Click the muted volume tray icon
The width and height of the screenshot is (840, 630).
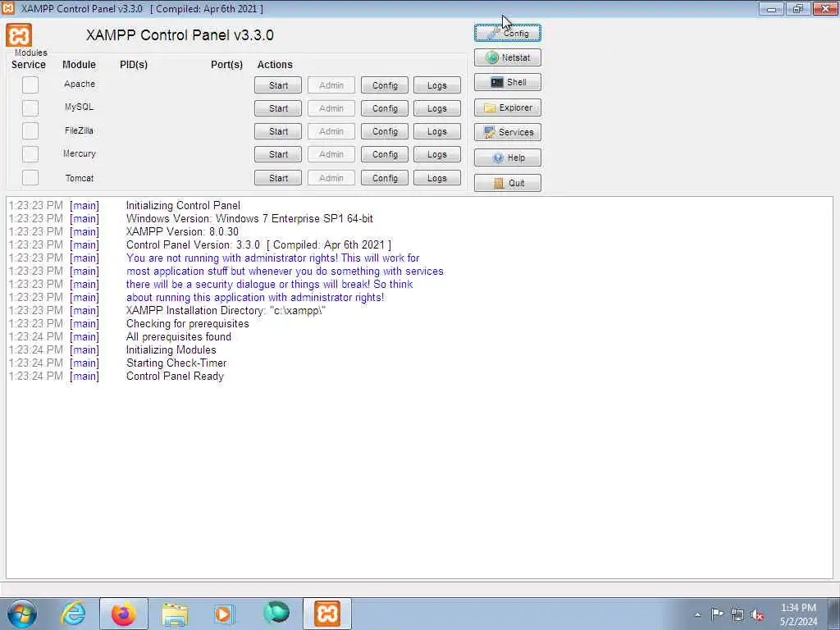[757, 614]
